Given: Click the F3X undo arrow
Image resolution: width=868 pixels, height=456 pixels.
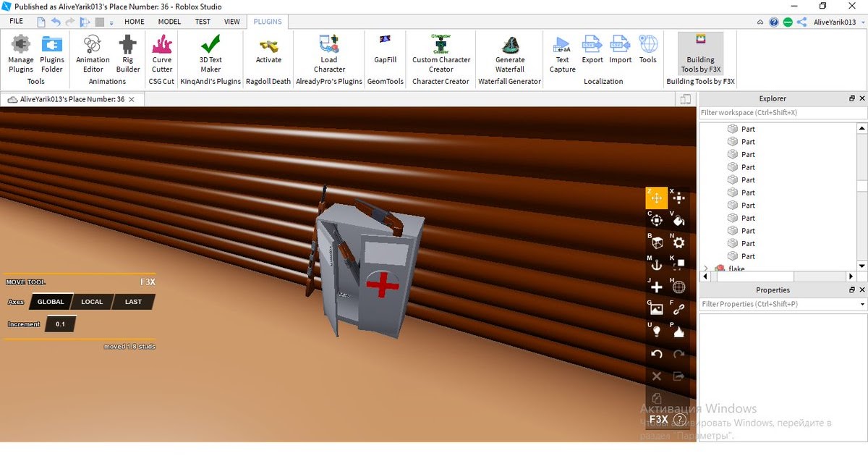Looking at the screenshot, I should pos(657,354).
